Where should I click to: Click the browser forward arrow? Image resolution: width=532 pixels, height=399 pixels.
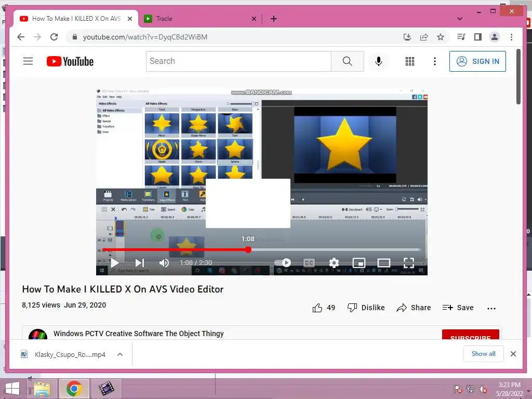tap(37, 37)
